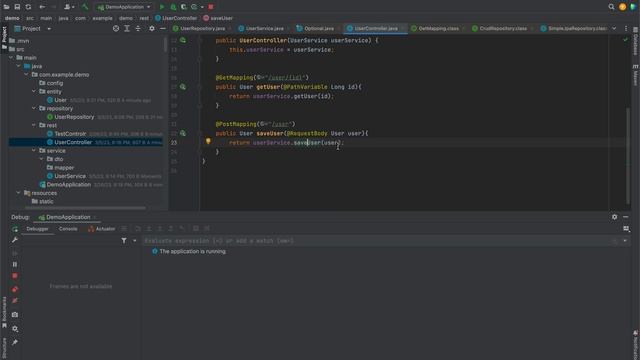
Task: Open Debug panel settings gear at right
Action: pyautogui.click(x=614, y=217)
